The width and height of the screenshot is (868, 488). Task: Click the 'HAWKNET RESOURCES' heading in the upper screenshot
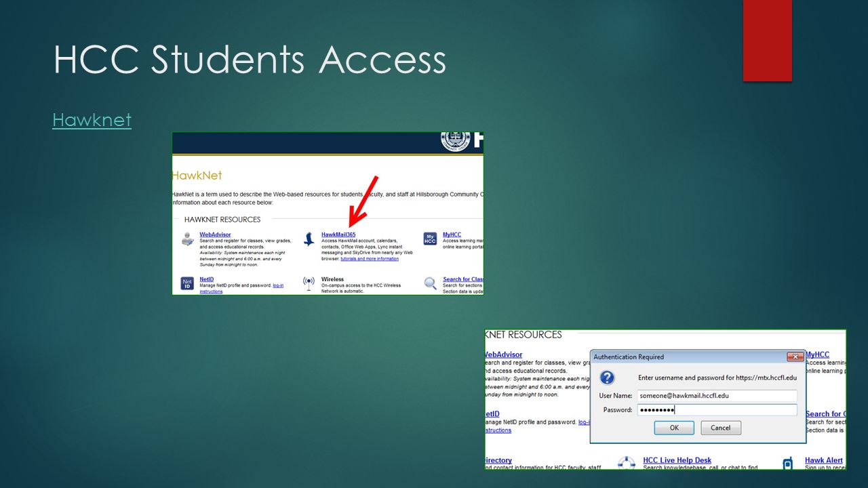click(222, 220)
